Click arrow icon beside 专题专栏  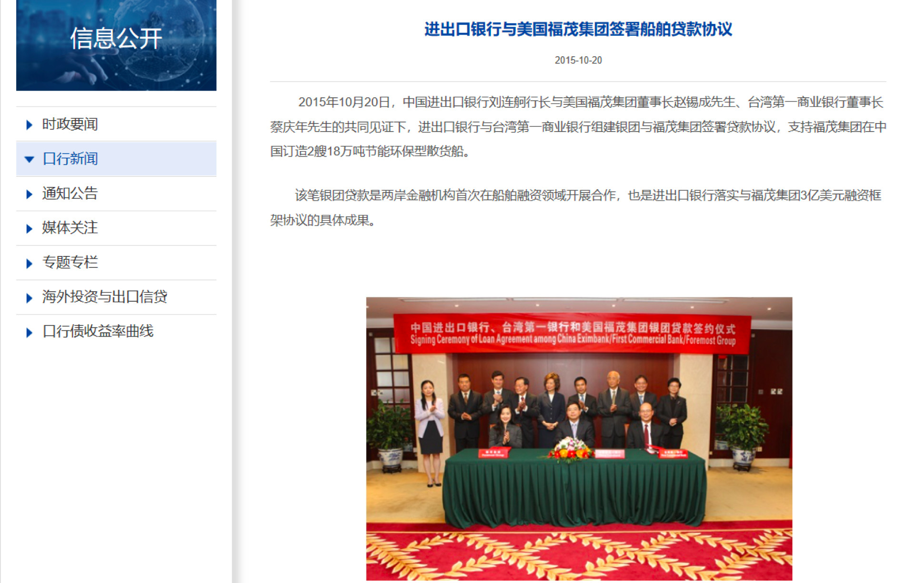[x=29, y=263]
